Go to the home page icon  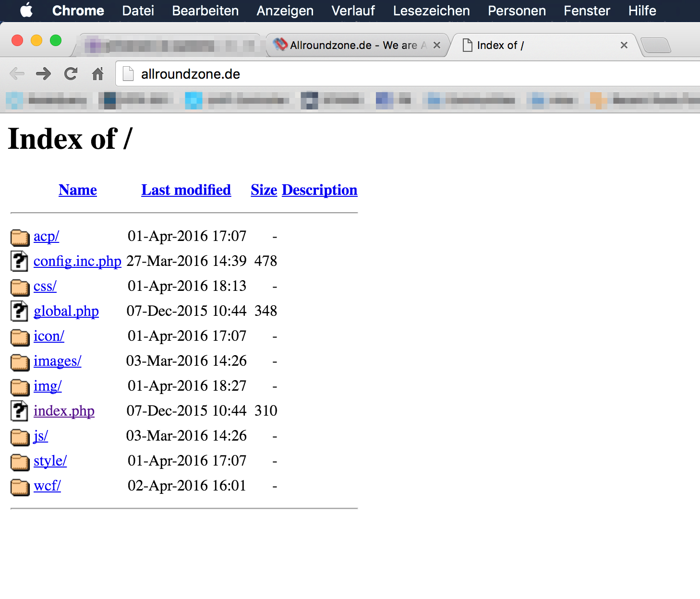(x=98, y=74)
